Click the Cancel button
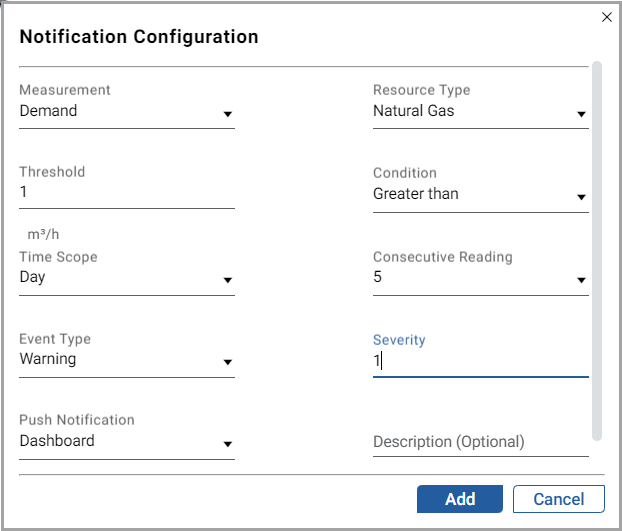Image resolution: width=622 pixels, height=531 pixels. 559,499
